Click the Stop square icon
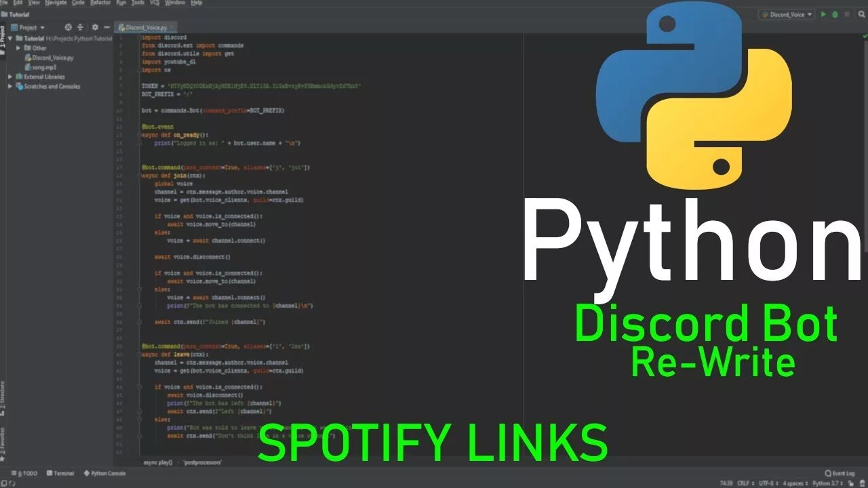 (846, 14)
